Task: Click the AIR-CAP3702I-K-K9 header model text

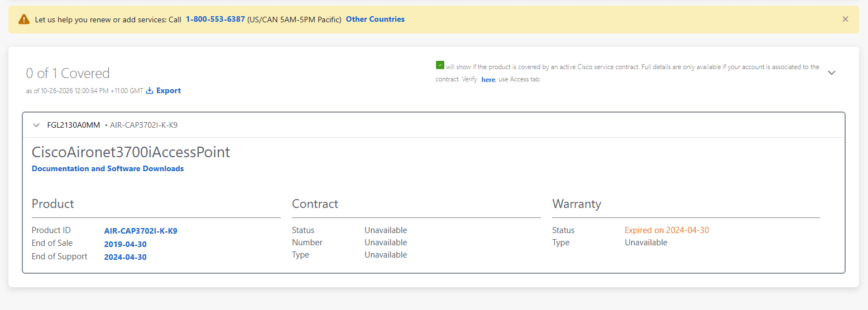Action: coord(144,125)
